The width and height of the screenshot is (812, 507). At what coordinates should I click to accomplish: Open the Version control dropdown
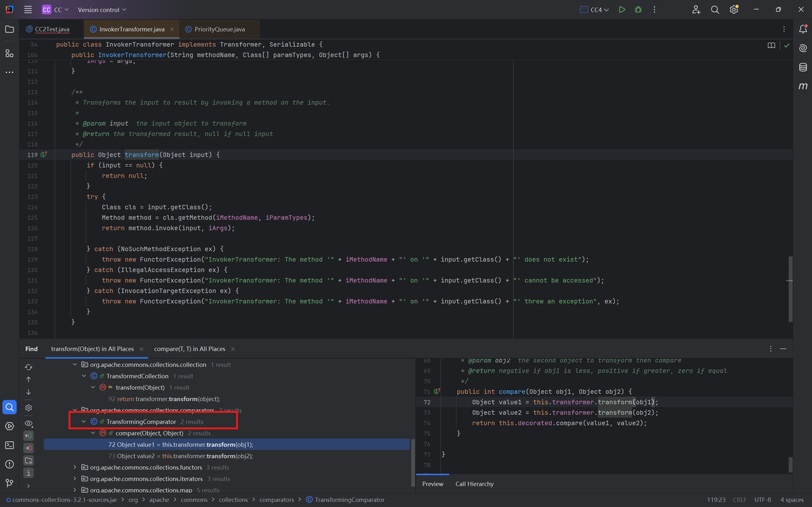[102, 10]
